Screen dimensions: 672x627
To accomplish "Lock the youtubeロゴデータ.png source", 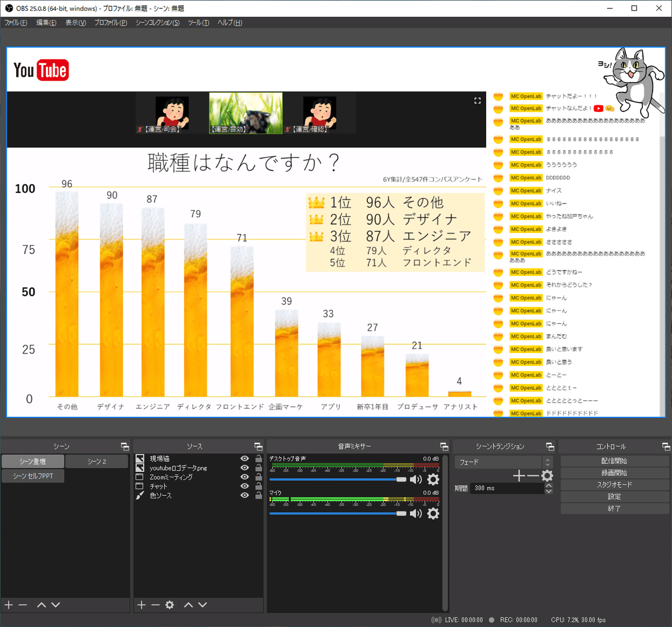I will pyautogui.click(x=258, y=468).
